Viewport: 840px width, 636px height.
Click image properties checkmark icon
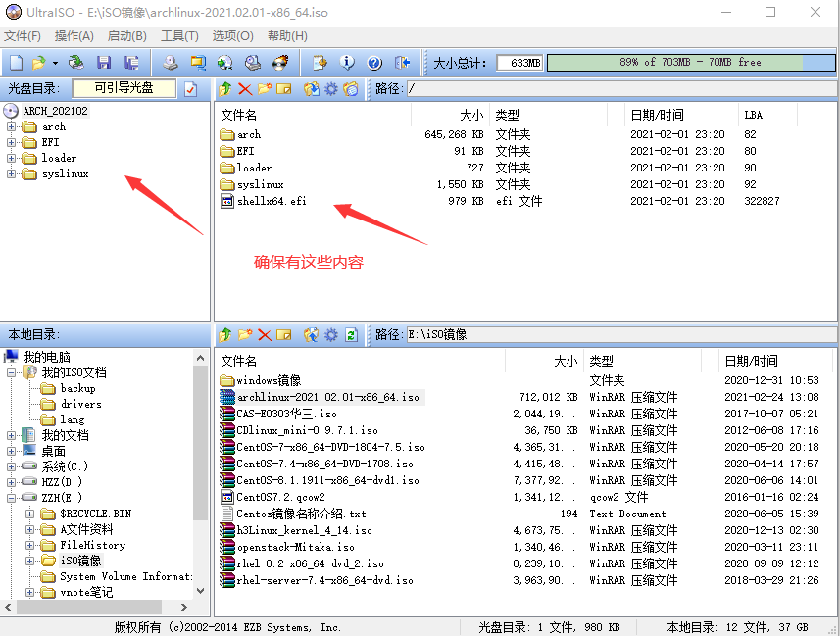point(191,89)
